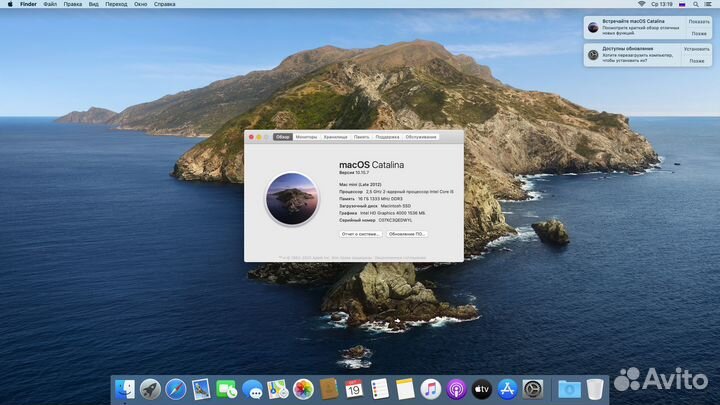Open Notification Center list icon
This screenshot has width=720, height=405.
click(x=708, y=4)
